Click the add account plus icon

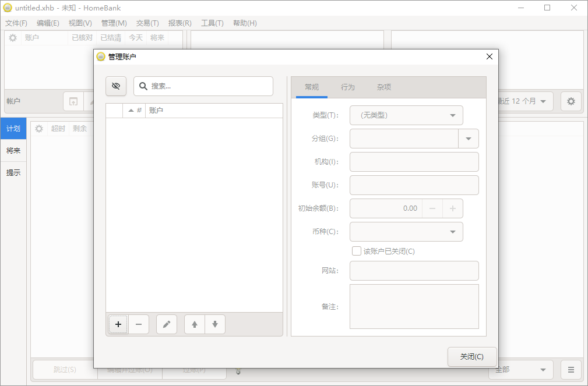pyautogui.click(x=118, y=324)
